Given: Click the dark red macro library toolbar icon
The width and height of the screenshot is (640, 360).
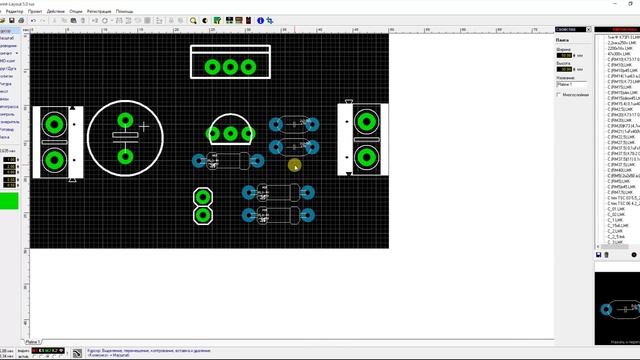Looking at the screenshot, I should point(248,20).
